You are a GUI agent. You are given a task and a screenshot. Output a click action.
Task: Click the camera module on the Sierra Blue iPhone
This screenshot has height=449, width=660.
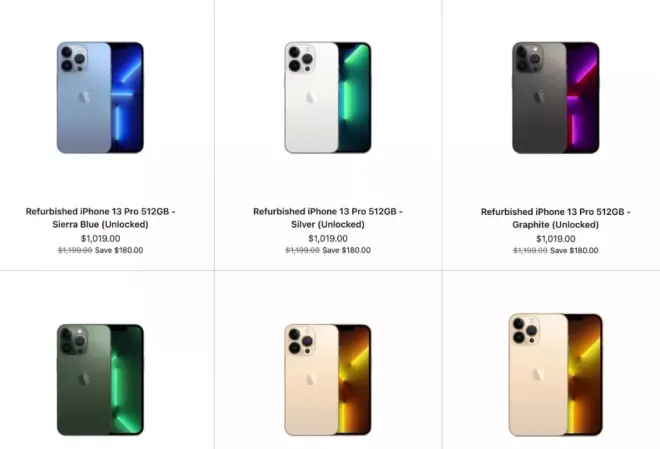point(74,58)
